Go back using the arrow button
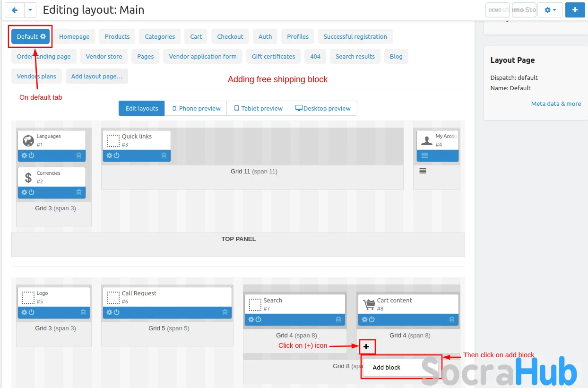588x388 pixels. [15, 9]
